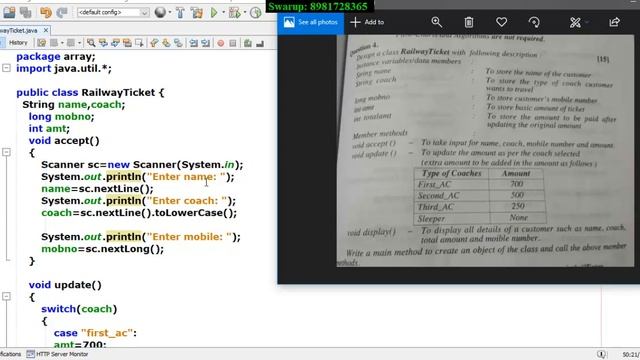640x360 pixels.
Task: Click the Profile Project clock icon
Action: 256,12
